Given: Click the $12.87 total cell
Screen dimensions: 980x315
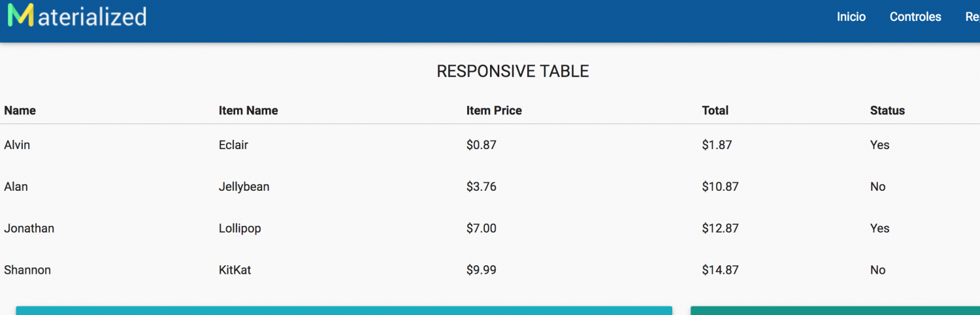Looking at the screenshot, I should (721, 228).
